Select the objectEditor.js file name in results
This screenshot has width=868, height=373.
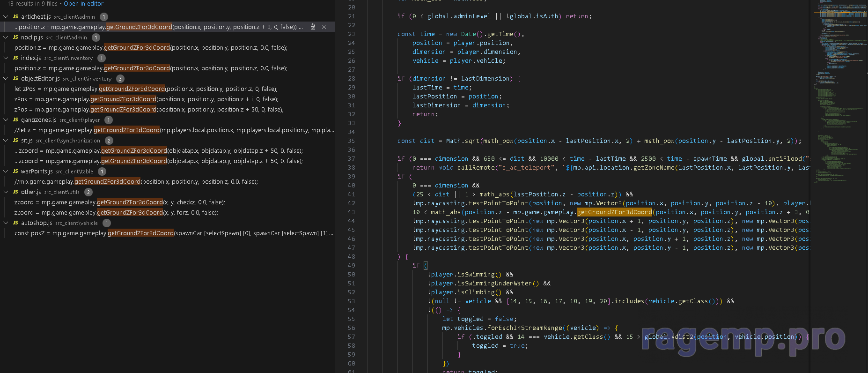point(40,78)
